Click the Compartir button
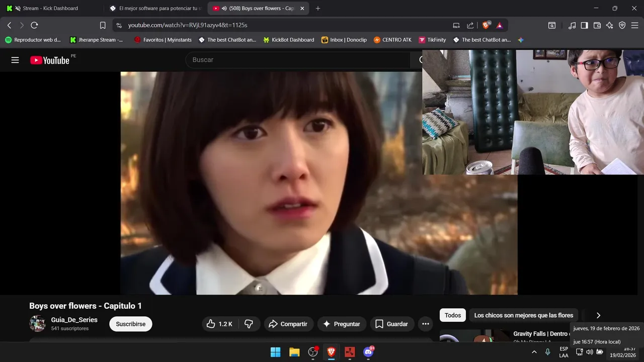 288,324
